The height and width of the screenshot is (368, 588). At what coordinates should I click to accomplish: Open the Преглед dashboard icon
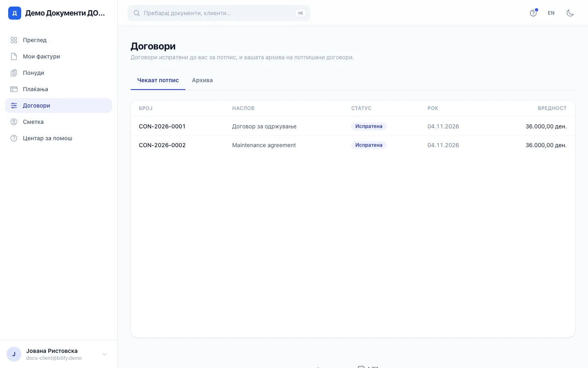pos(14,40)
